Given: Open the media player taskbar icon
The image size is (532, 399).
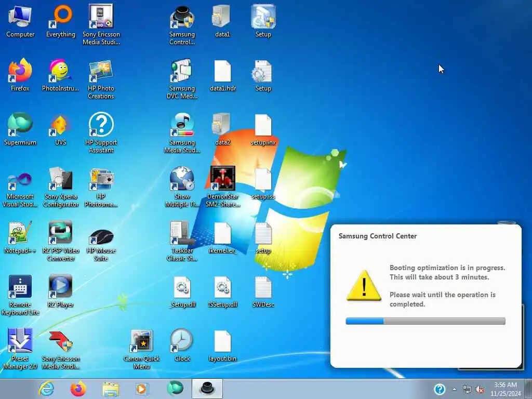Looking at the screenshot, I should (x=141, y=389).
